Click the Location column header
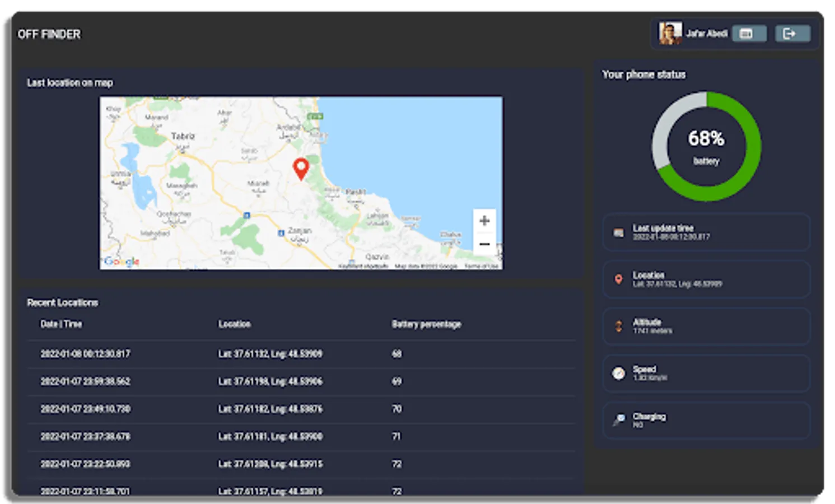Image resolution: width=835 pixels, height=504 pixels. [x=234, y=324]
